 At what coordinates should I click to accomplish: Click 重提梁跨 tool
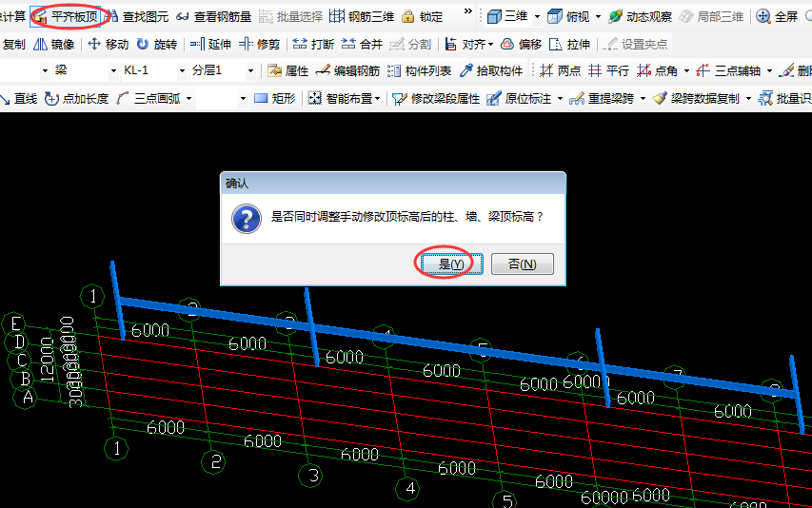tap(602, 98)
